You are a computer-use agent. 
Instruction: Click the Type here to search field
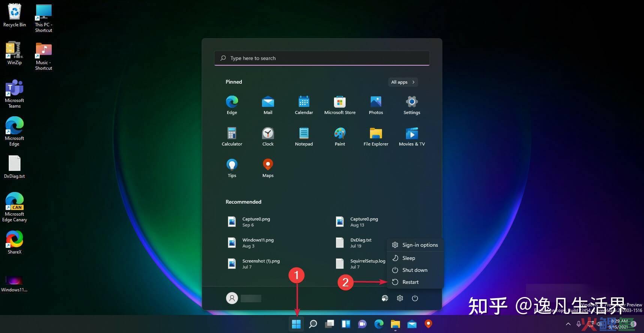(322, 58)
